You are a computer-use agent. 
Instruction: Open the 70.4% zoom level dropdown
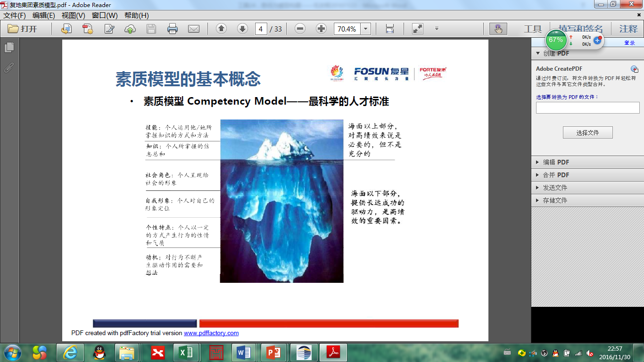click(366, 29)
